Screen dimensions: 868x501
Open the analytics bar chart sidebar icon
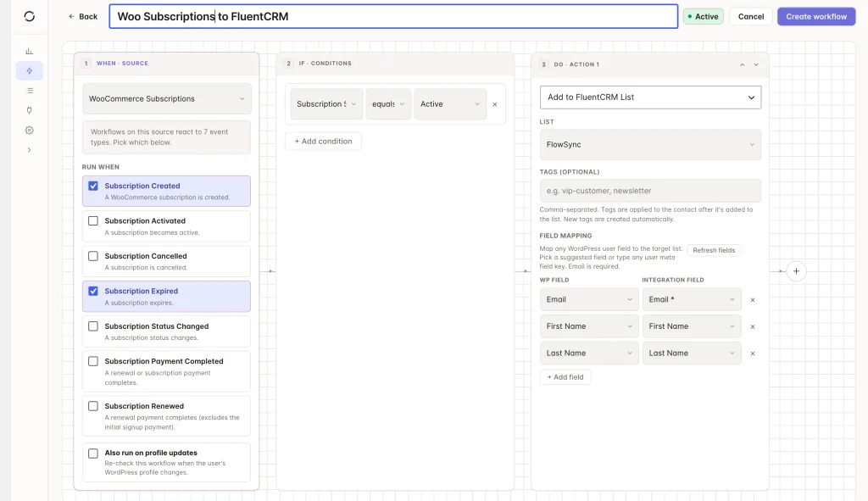30,51
